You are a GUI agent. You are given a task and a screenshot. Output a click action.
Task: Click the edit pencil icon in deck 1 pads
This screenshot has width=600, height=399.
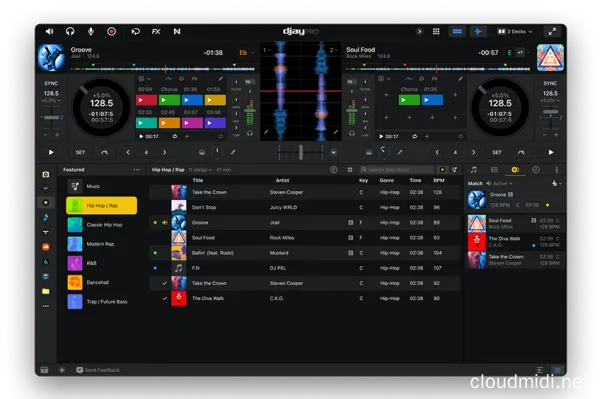[220, 79]
